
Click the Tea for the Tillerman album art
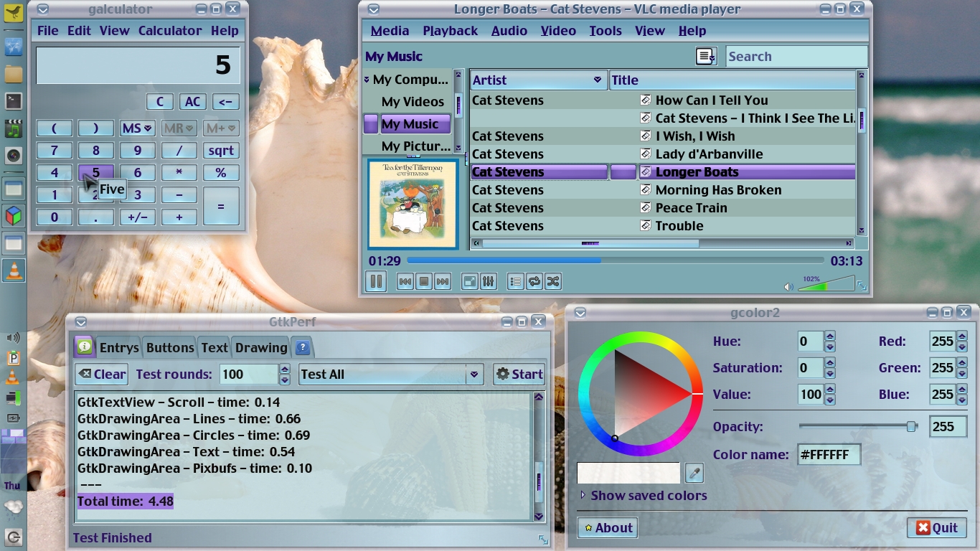[x=413, y=204]
